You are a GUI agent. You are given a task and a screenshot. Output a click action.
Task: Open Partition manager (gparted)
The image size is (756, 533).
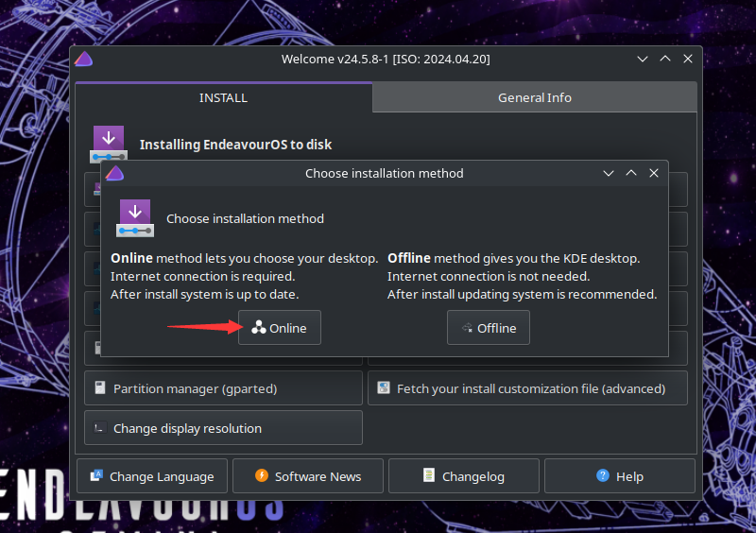click(223, 387)
